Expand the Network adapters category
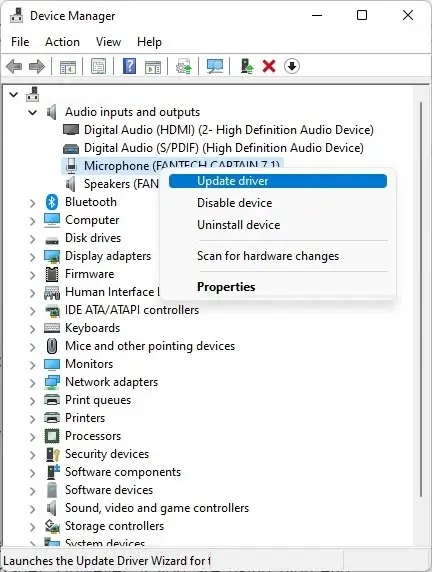 (x=32, y=383)
